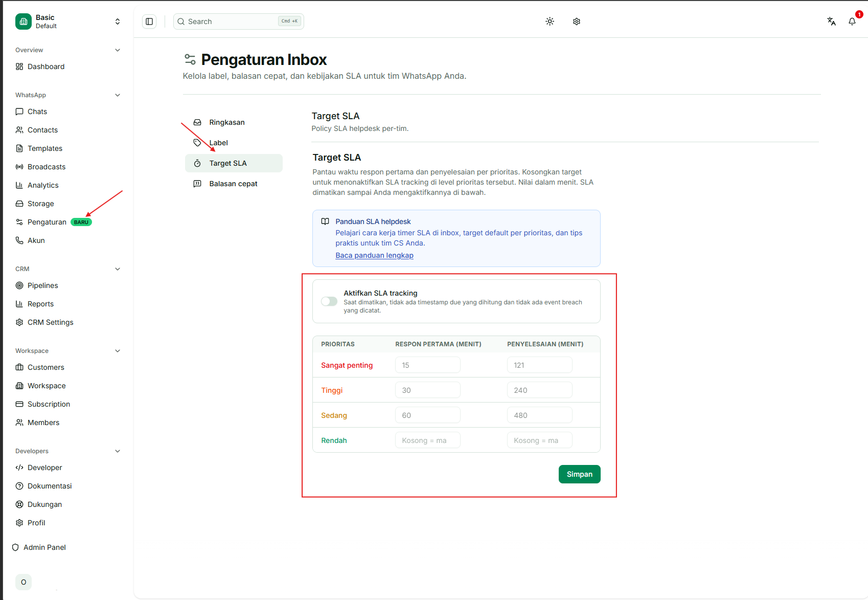The width and height of the screenshot is (868, 600).
Task: Click the Simpan button
Action: 579,474
